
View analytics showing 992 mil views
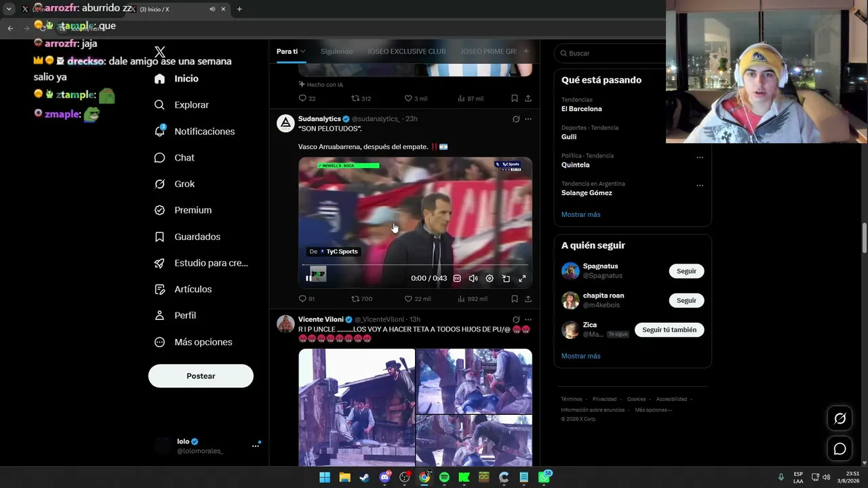click(473, 299)
